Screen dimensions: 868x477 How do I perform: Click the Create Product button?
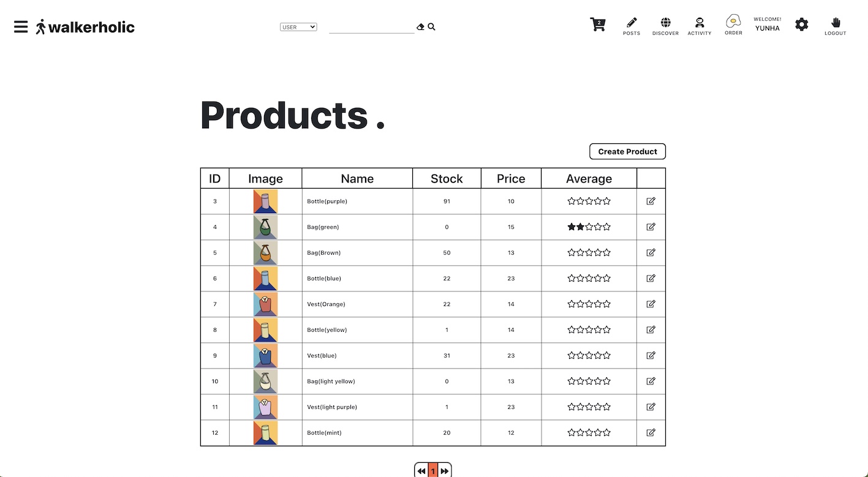coord(627,151)
